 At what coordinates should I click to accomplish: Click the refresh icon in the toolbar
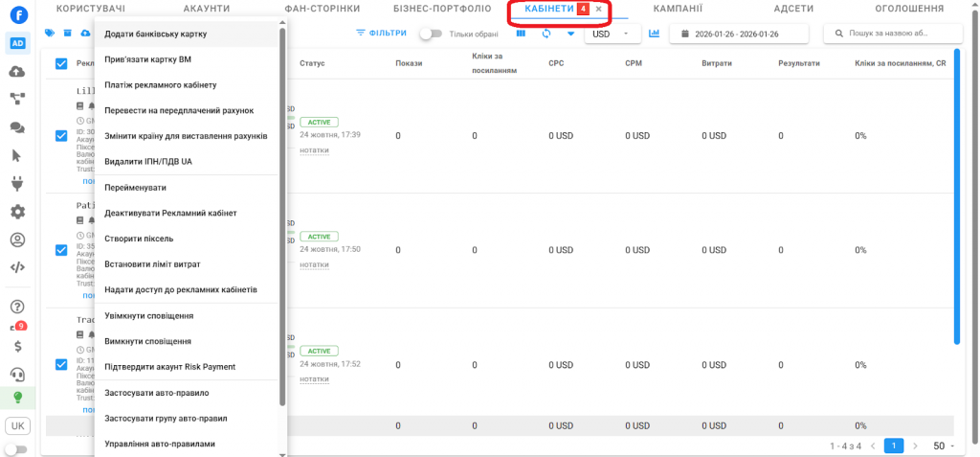pyautogui.click(x=546, y=34)
